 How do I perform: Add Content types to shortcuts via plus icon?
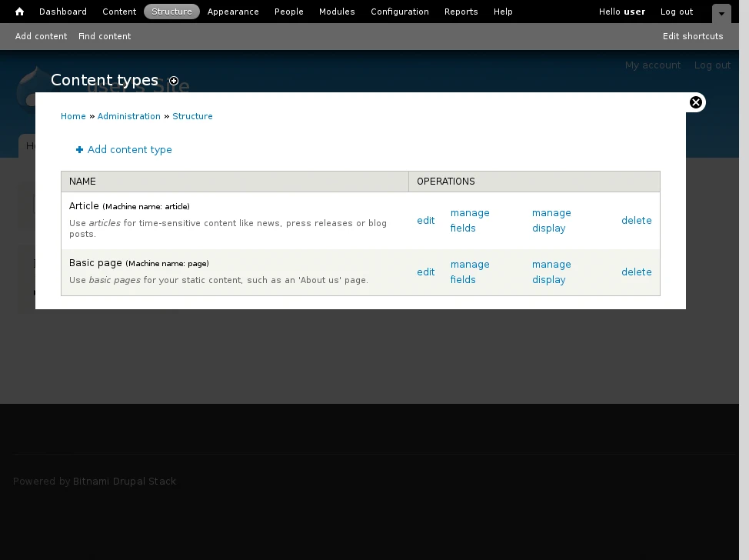point(174,81)
